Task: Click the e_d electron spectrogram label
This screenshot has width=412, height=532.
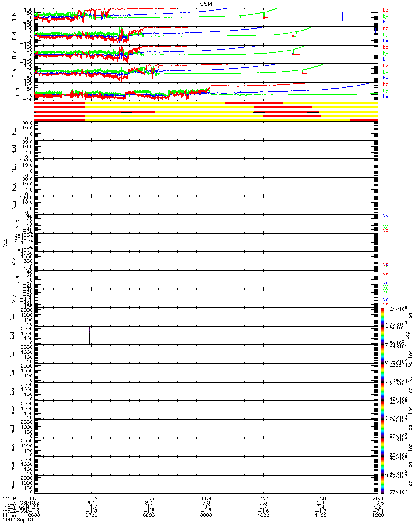Action: pos(12,428)
